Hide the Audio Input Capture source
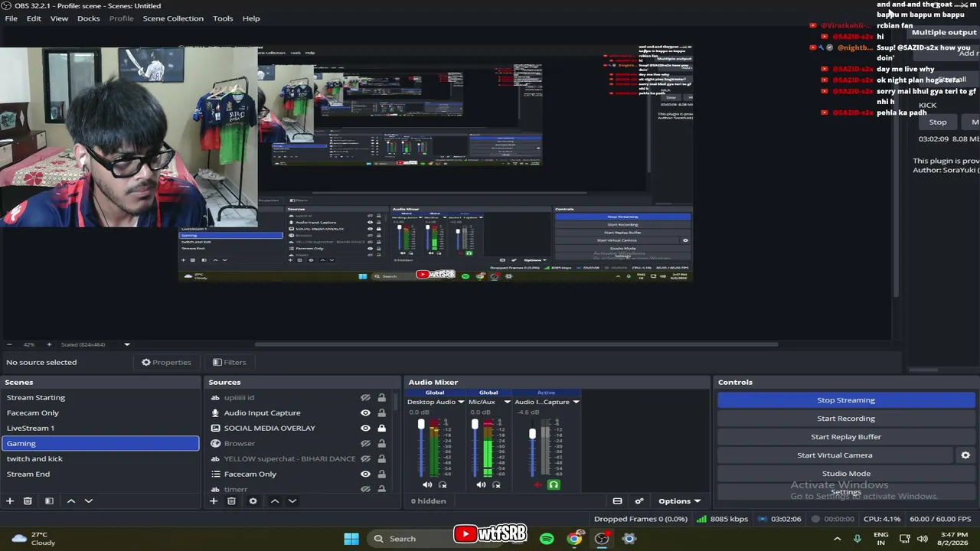Screen dimensions: 980x551 [x=365, y=413]
